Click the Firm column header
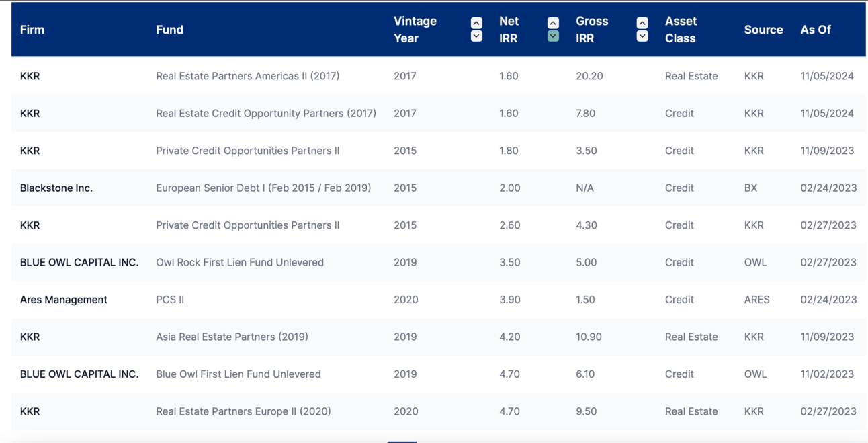This screenshot has height=443, width=868. click(32, 30)
